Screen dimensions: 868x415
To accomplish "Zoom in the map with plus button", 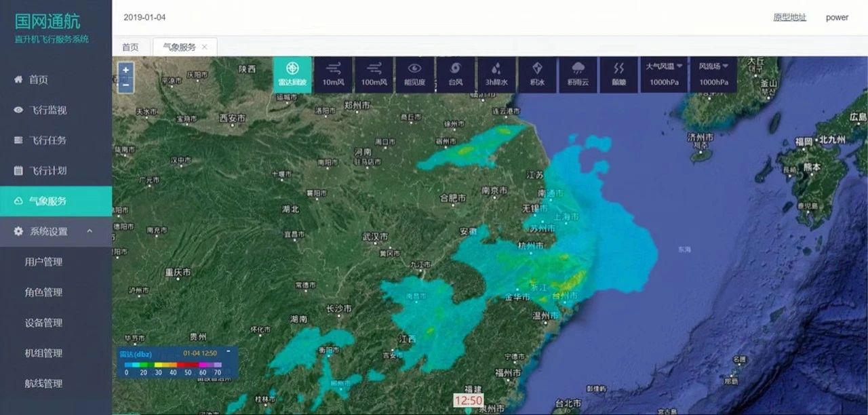I will point(125,70).
